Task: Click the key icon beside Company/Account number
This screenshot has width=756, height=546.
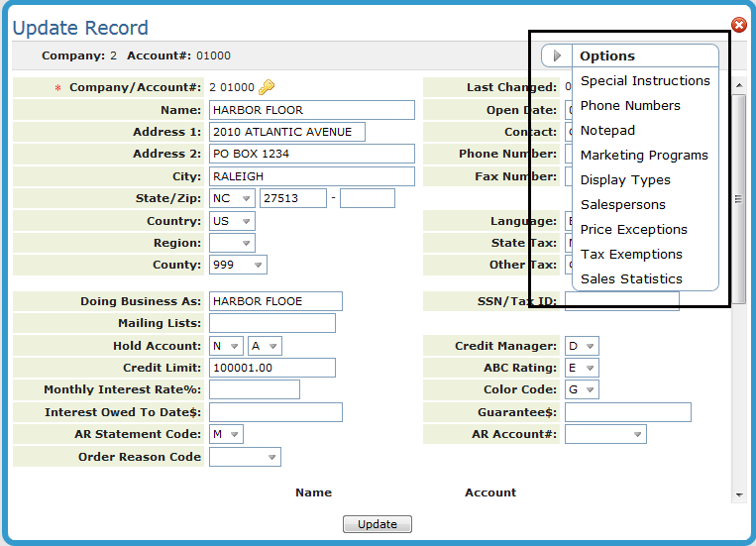Action: pos(267,87)
